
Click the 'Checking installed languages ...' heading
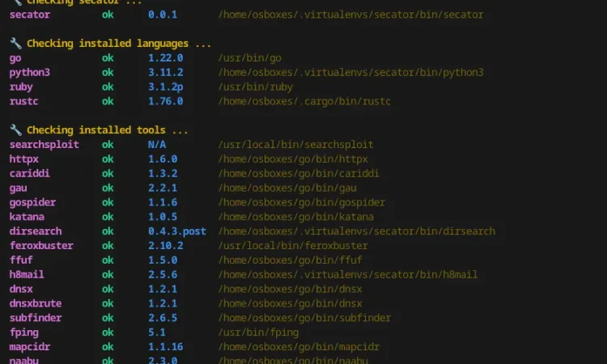[x=119, y=44]
